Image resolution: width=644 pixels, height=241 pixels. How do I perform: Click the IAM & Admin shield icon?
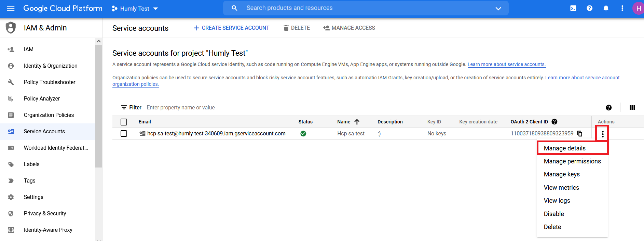[x=11, y=28]
